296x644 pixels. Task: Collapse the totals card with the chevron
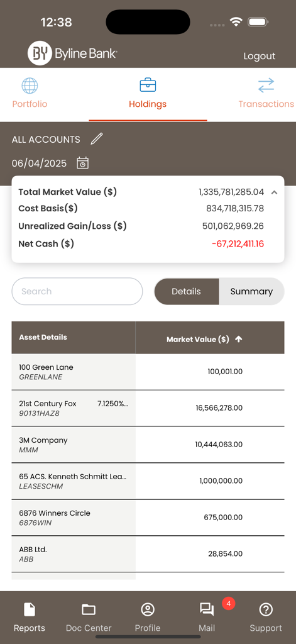274,192
